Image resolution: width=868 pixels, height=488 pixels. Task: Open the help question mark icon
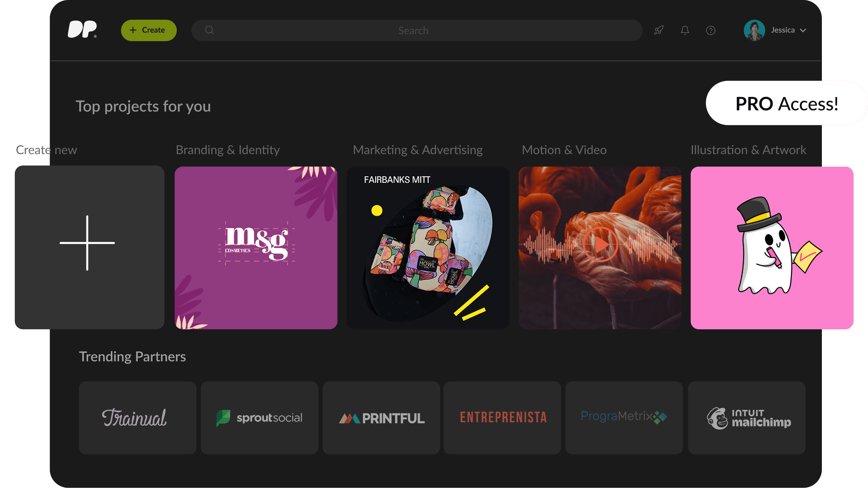[711, 31]
